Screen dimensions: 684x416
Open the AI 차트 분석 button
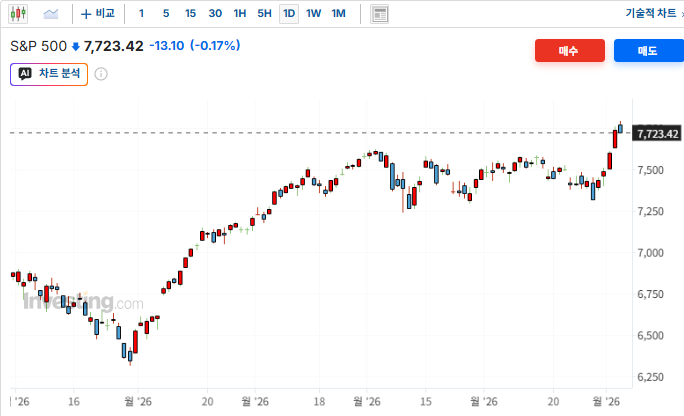[x=49, y=74]
